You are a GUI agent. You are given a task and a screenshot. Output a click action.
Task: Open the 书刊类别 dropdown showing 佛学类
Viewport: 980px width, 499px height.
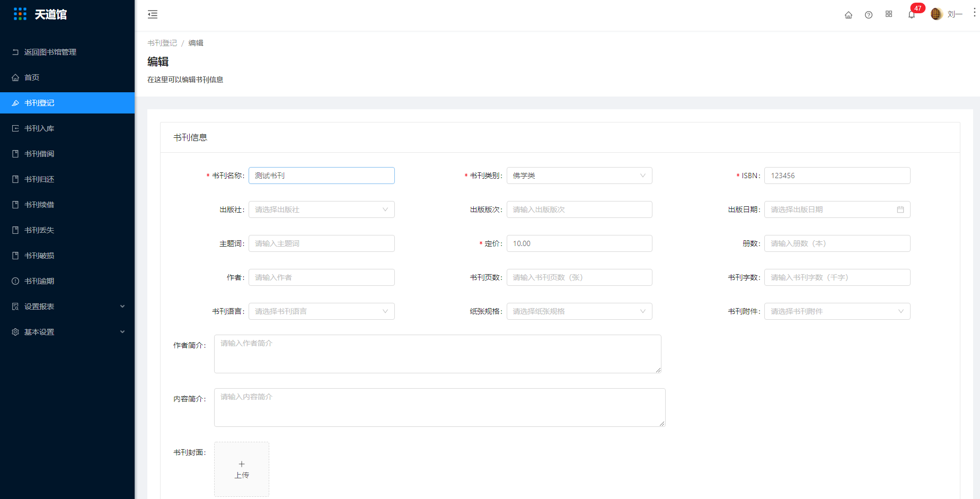click(579, 176)
